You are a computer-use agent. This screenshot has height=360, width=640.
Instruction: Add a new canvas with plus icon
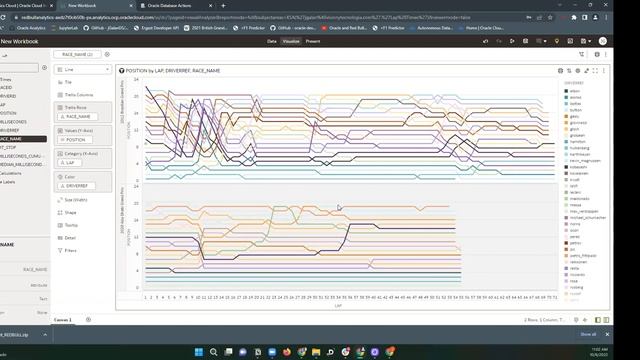(89, 320)
